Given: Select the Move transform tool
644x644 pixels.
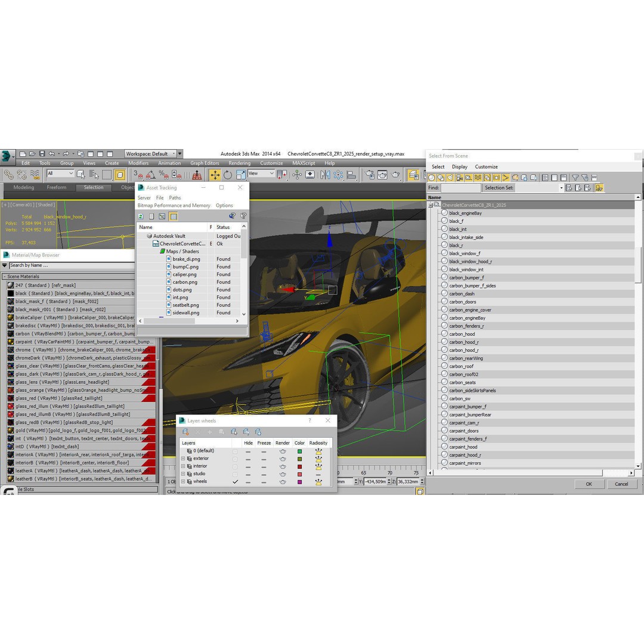Looking at the screenshot, I should coord(215,175).
